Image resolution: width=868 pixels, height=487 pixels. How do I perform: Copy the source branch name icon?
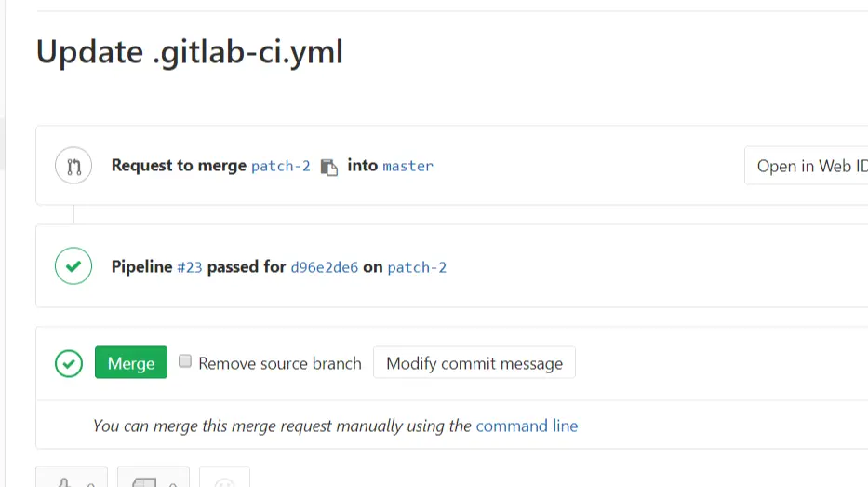[328, 167]
